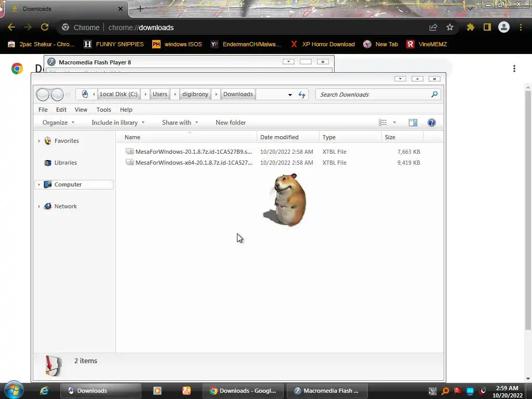Click the Explorer refresh arrows icon
Screen dimensions: 532x399
pyautogui.click(x=302, y=95)
